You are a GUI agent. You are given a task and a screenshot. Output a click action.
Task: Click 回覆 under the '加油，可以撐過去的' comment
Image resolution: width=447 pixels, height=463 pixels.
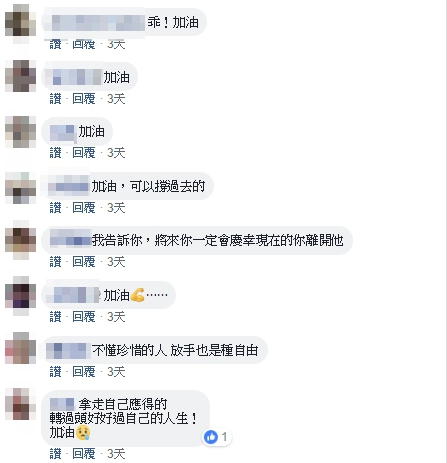pyautogui.click(x=84, y=208)
